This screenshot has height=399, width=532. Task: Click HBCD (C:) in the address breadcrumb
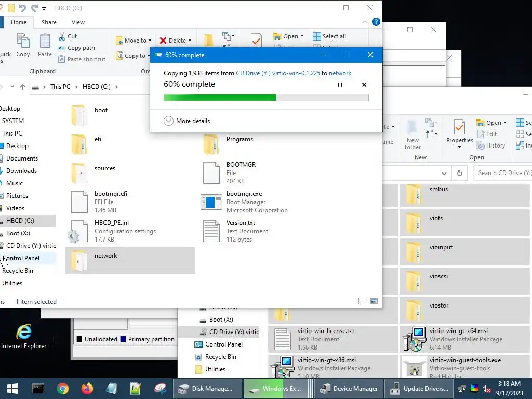[x=96, y=87]
